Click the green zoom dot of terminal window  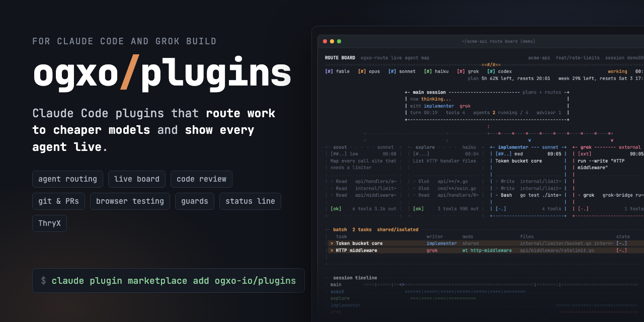click(x=339, y=41)
